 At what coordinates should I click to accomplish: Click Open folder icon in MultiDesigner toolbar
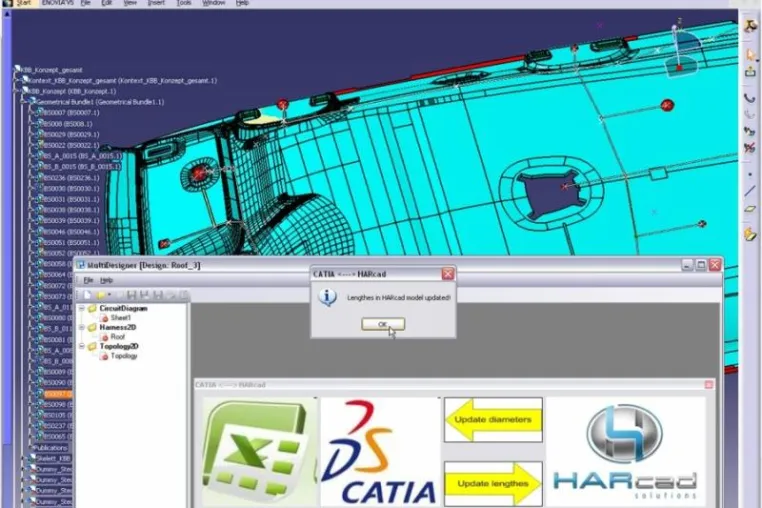[x=101, y=295]
